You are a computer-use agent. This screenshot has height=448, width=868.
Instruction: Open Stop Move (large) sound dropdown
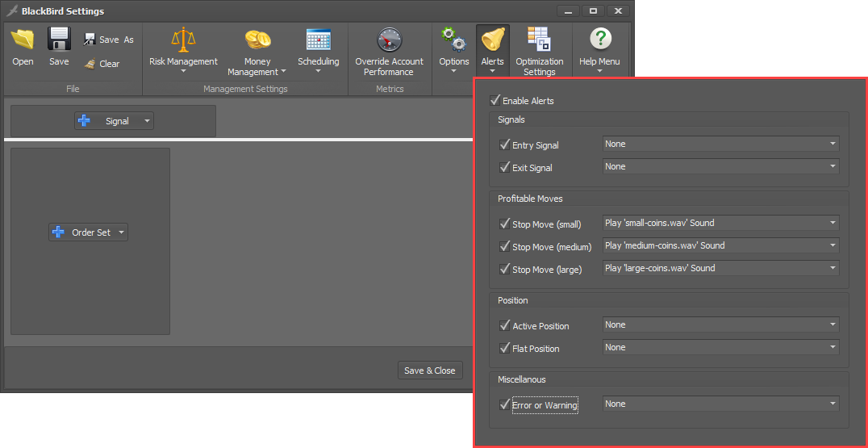coord(720,269)
